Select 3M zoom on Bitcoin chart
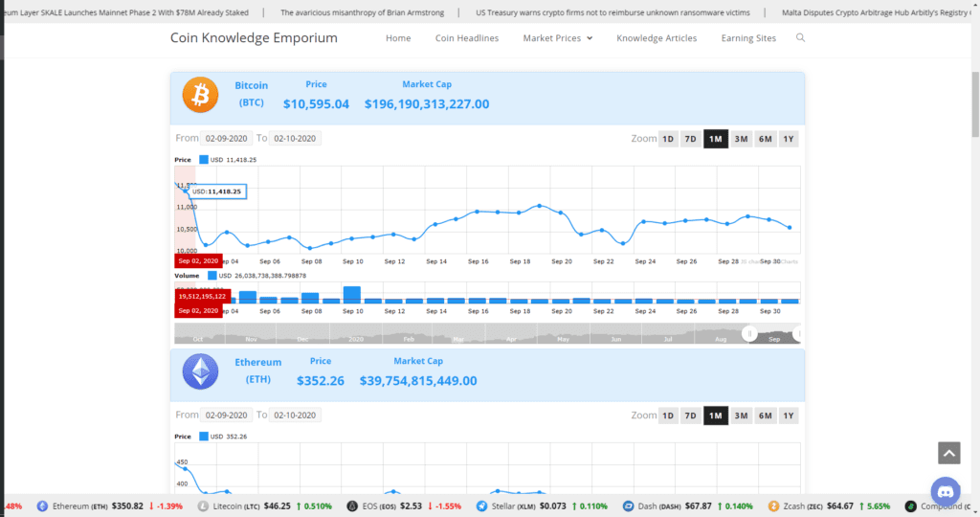 tap(742, 139)
